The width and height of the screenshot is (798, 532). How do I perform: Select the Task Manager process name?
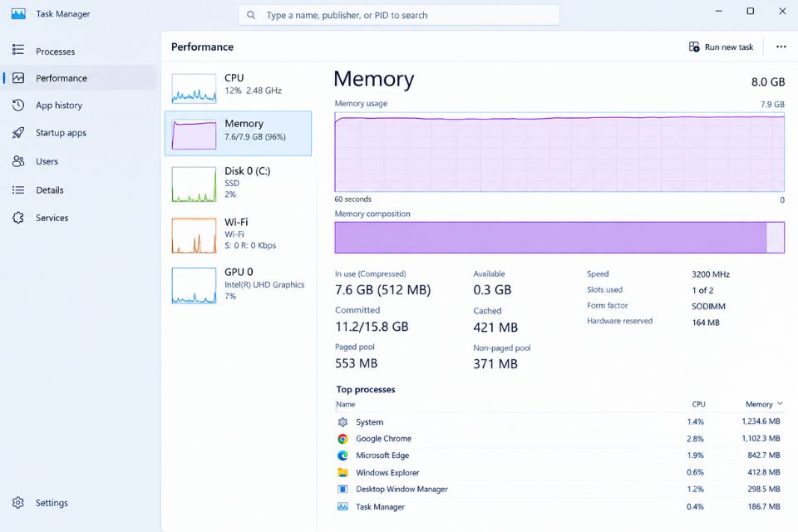tap(380, 506)
